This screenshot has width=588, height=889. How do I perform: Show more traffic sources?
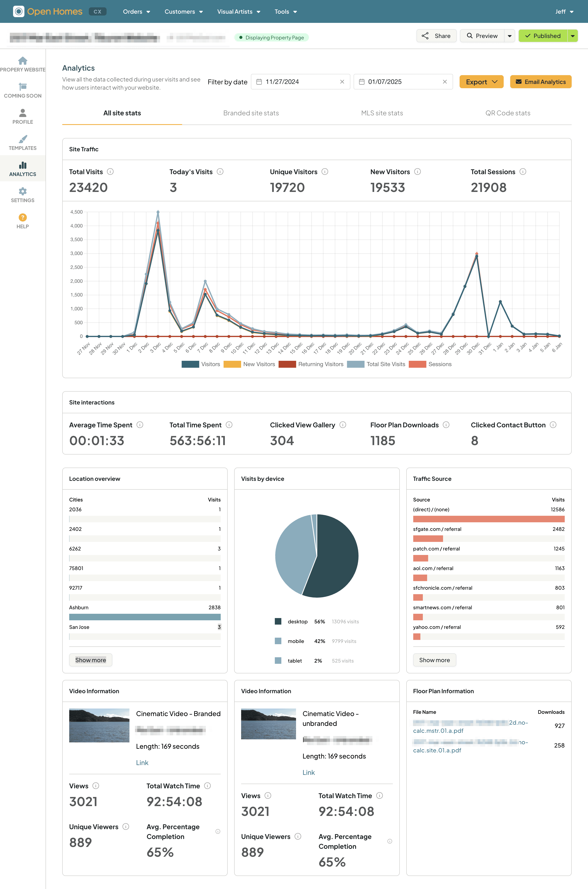[x=434, y=660]
